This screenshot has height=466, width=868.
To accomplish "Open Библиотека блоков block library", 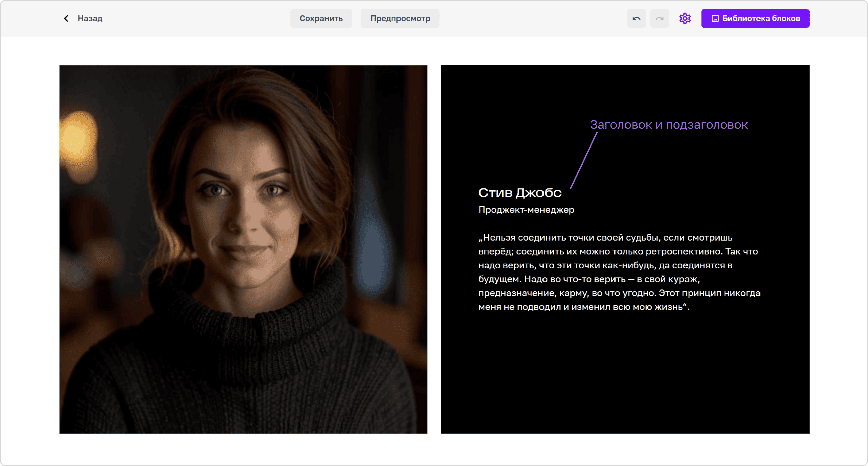I will coord(755,18).
